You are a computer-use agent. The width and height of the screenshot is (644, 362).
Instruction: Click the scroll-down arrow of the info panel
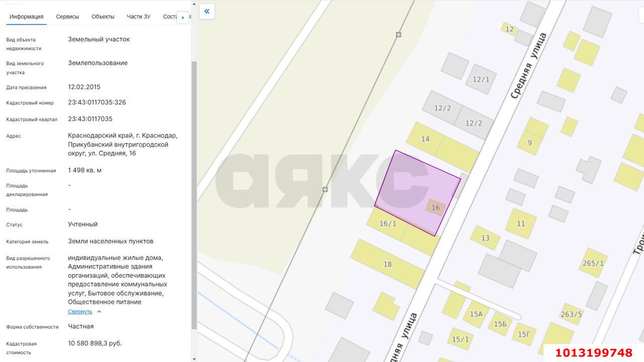[x=194, y=358]
